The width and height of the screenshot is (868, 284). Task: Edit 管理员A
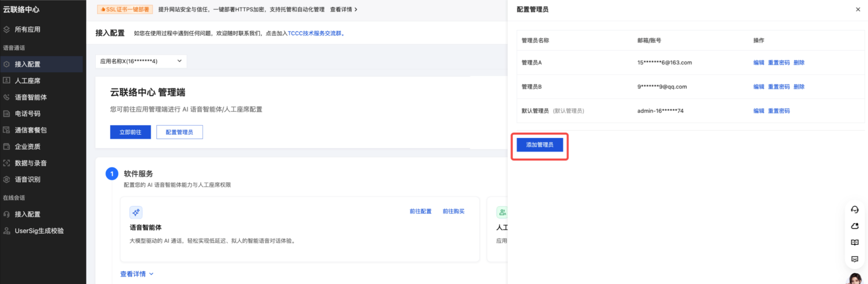pos(759,63)
